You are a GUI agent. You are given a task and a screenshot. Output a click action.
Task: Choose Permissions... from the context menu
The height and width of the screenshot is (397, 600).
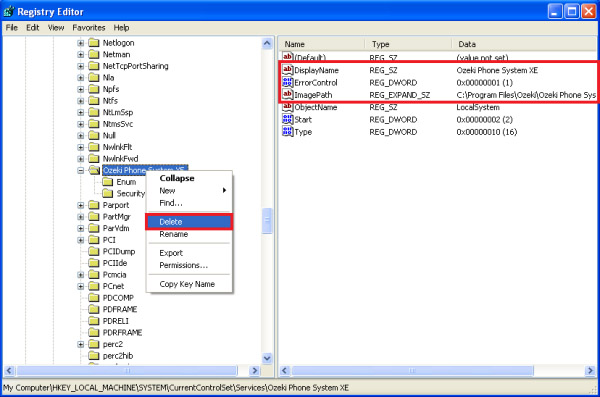(x=189, y=265)
